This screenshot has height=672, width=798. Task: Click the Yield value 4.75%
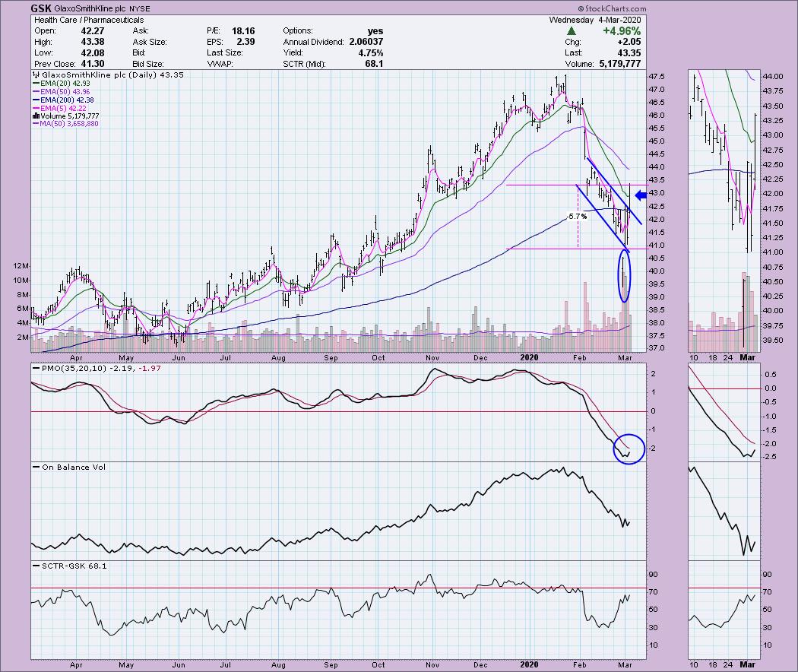coord(371,53)
